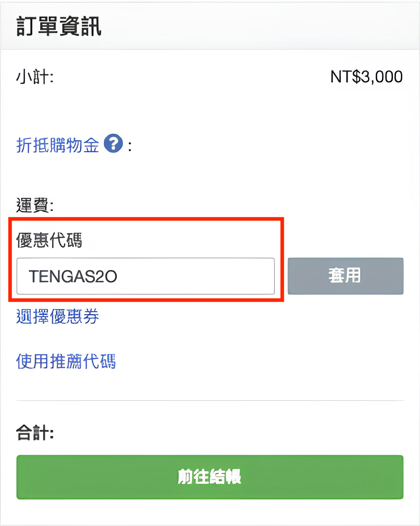Proceed to checkout with the green button
The width and height of the screenshot is (420, 526).
pos(210,477)
